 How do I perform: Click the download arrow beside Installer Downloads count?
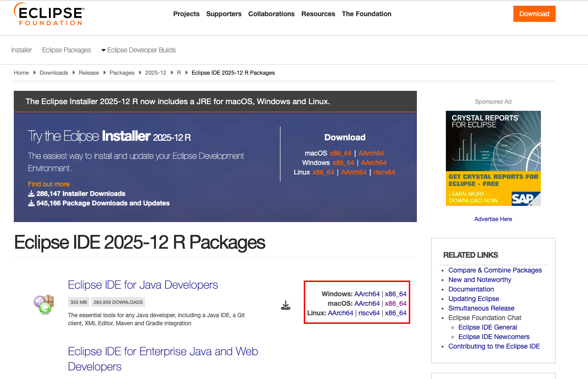click(30, 194)
